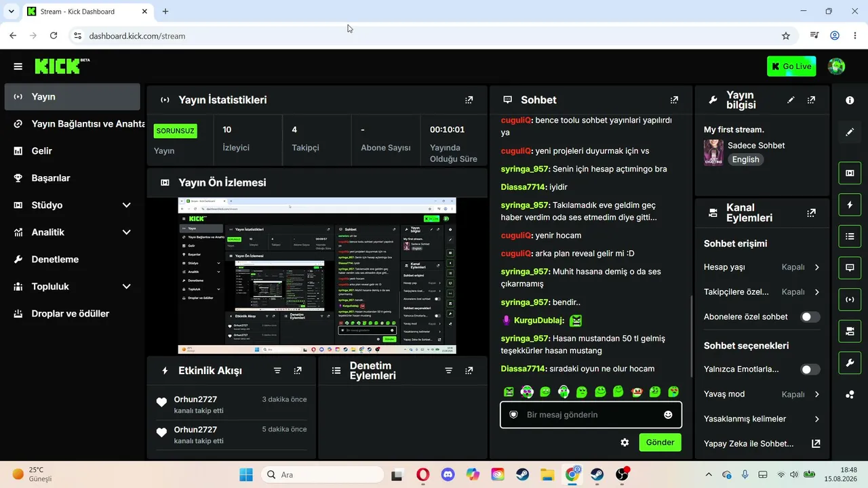The width and height of the screenshot is (868, 488).
Task: Click the stream preview thumbnail
Action: coord(317,276)
